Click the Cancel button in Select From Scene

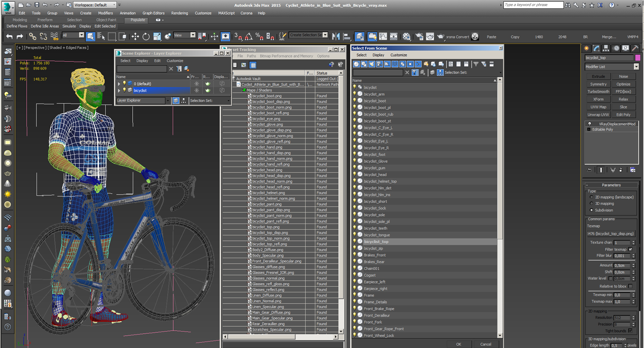[x=486, y=344]
